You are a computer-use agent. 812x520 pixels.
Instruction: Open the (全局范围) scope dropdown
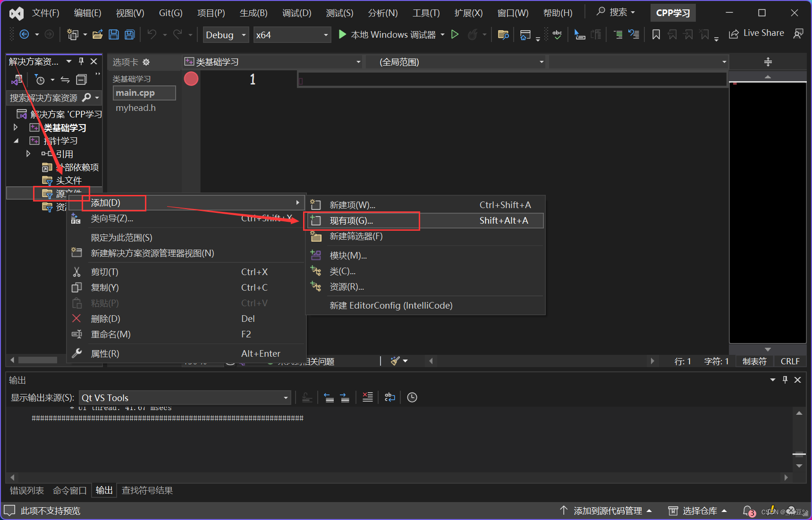[x=457, y=62]
